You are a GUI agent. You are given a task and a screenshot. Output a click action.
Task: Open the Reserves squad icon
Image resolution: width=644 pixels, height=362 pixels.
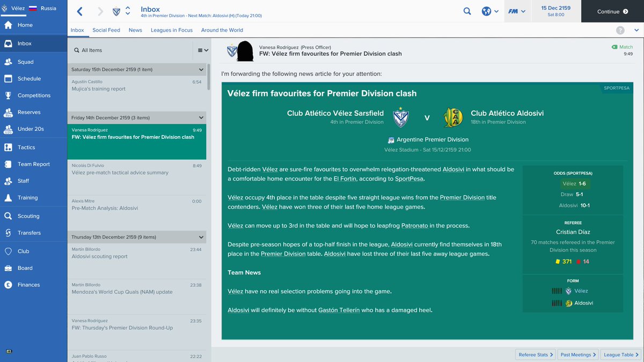[x=8, y=113]
